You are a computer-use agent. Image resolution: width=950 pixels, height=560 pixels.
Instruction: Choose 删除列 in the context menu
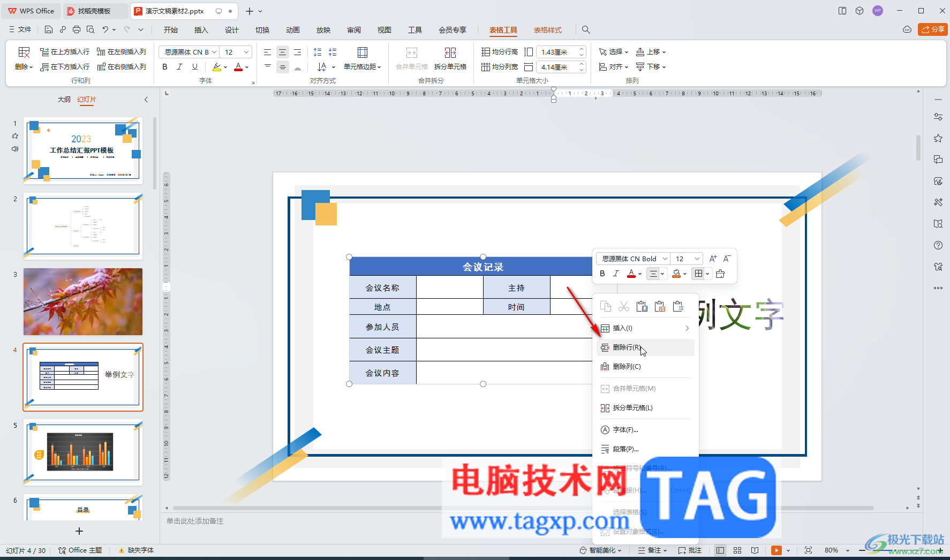pos(645,367)
